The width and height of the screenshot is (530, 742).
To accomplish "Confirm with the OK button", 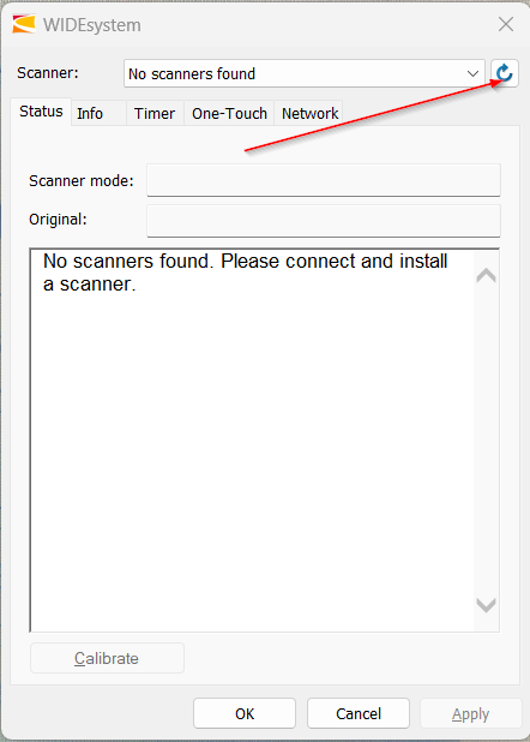I will coord(244,714).
